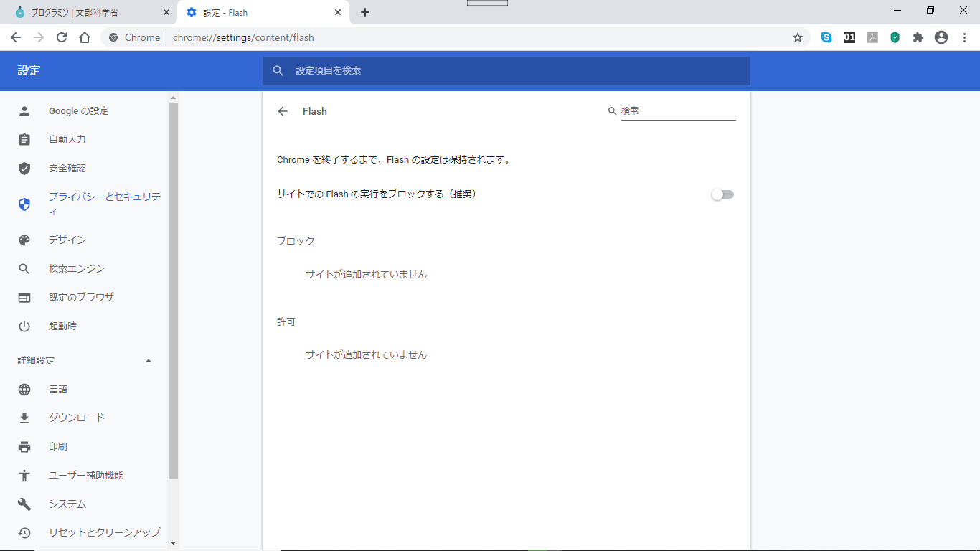The width and height of the screenshot is (980, 551).
Task: Open プライバシーとセキュリティ settings
Action: click(x=104, y=204)
